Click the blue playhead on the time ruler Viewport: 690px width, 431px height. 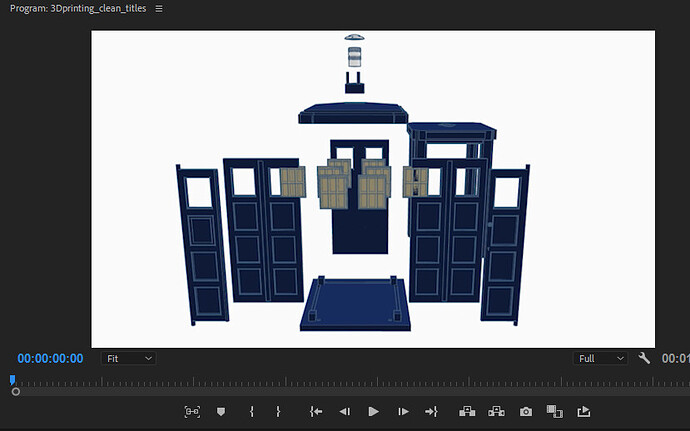click(x=12, y=380)
